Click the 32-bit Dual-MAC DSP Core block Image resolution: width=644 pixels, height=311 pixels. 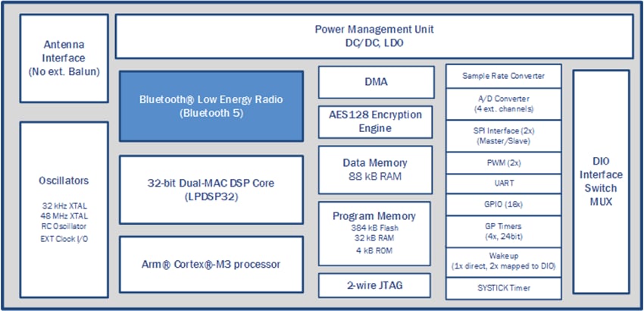(x=211, y=190)
